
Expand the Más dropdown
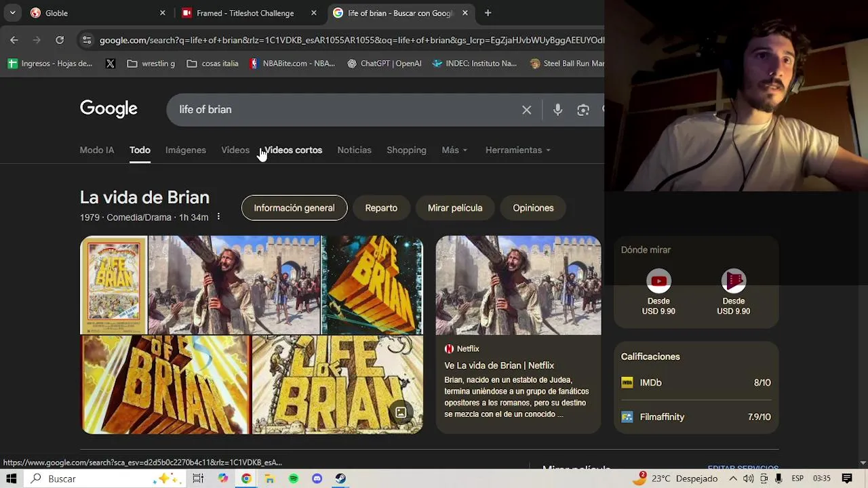[454, 150]
